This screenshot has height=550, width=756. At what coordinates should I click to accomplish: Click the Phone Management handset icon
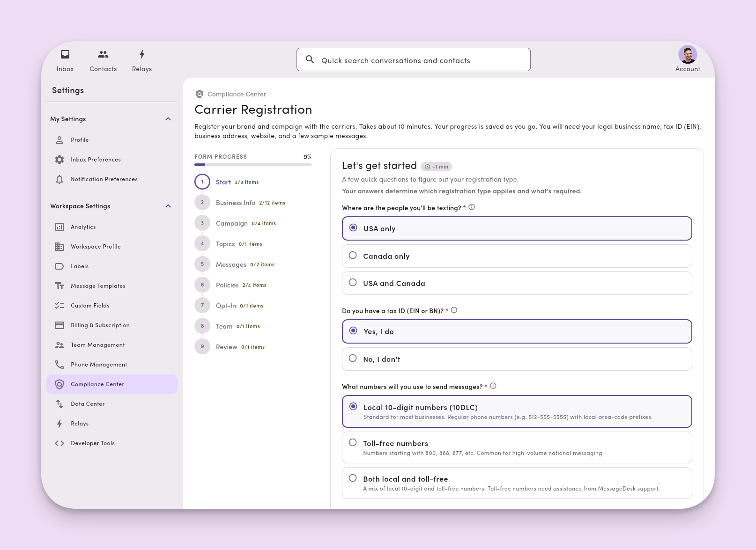tap(59, 365)
